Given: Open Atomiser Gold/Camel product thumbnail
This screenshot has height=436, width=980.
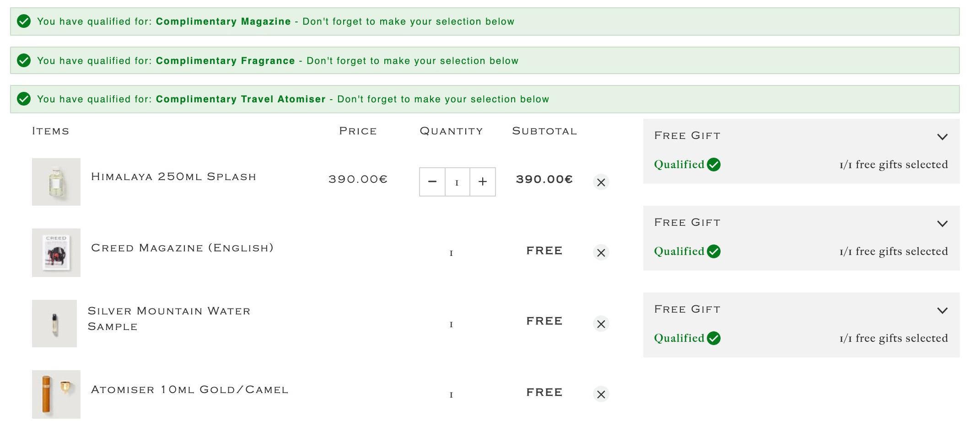Looking at the screenshot, I should 56,394.
